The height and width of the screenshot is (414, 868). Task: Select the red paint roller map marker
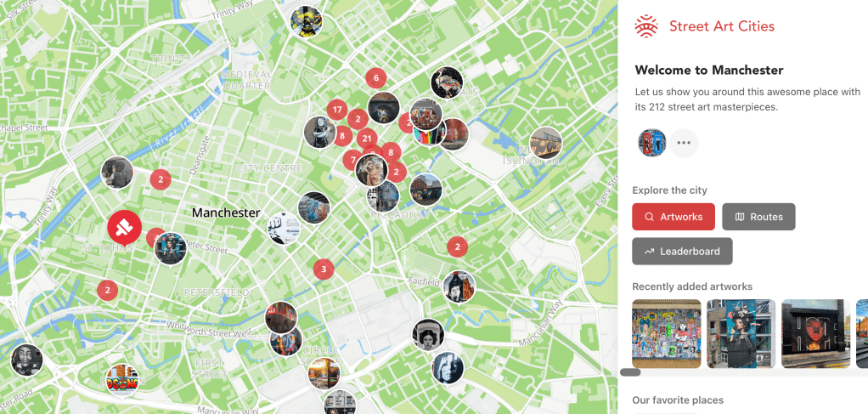coord(125,228)
